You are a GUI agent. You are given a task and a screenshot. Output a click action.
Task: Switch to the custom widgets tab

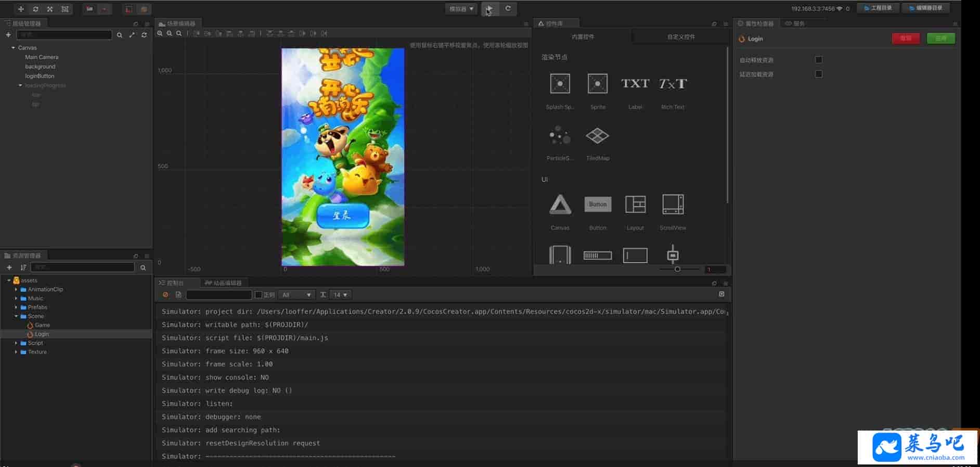[681, 37]
